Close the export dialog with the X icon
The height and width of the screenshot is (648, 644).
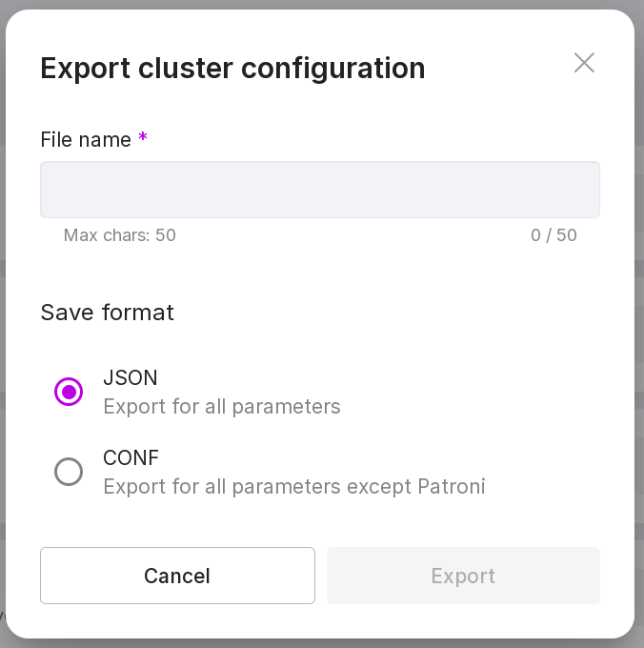[x=584, y=63]
